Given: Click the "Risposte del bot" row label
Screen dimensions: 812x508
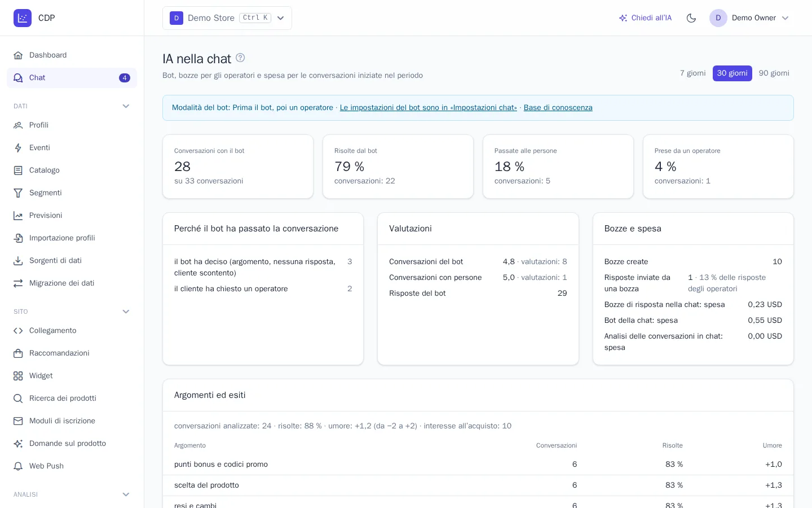Looking at the screenshot, I should click(x=417, y=294).
